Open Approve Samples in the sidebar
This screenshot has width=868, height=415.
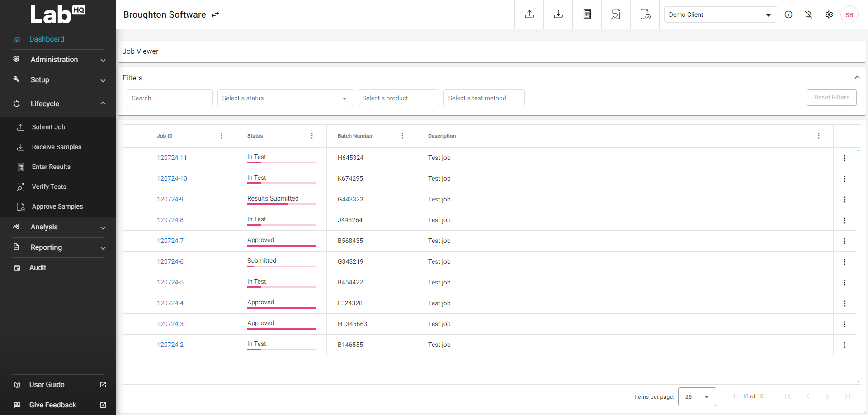[x=57, y=206]
